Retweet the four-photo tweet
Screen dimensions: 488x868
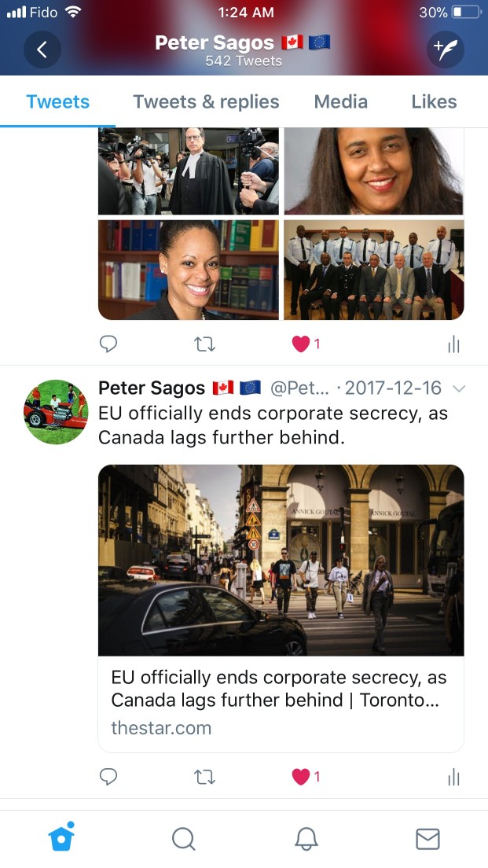pos(205,345)
